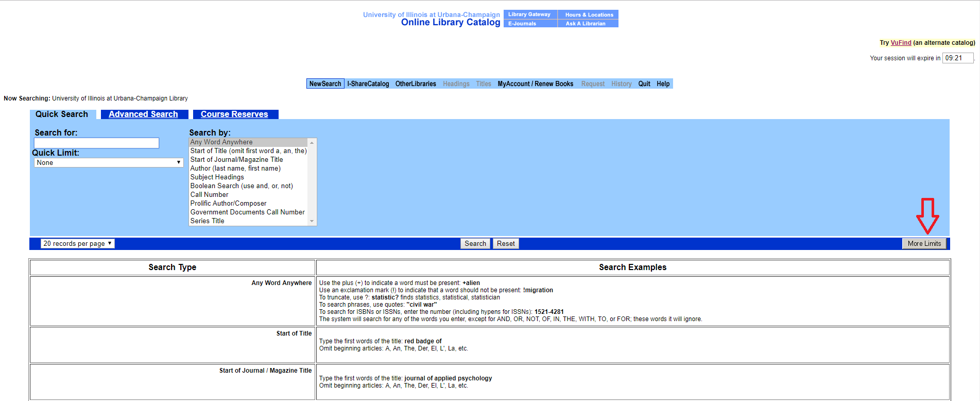Select Author search option in list
980x401 pixels.
point(235,169)
